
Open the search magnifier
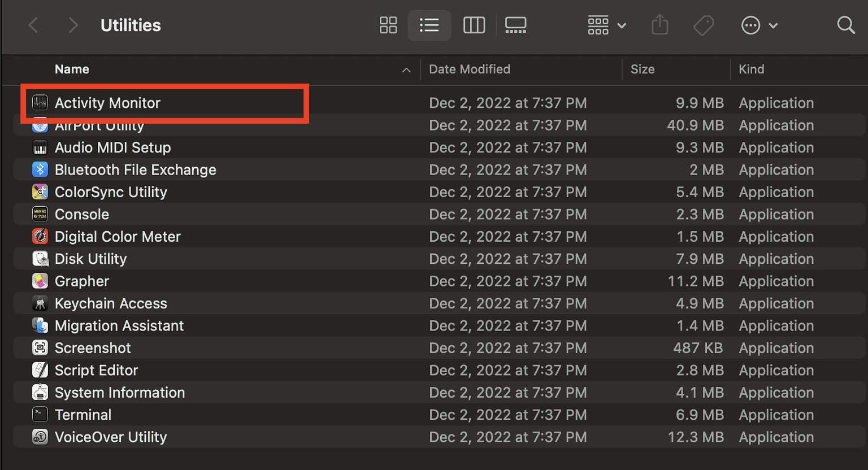pyautogui.click(x=846, y=25)
